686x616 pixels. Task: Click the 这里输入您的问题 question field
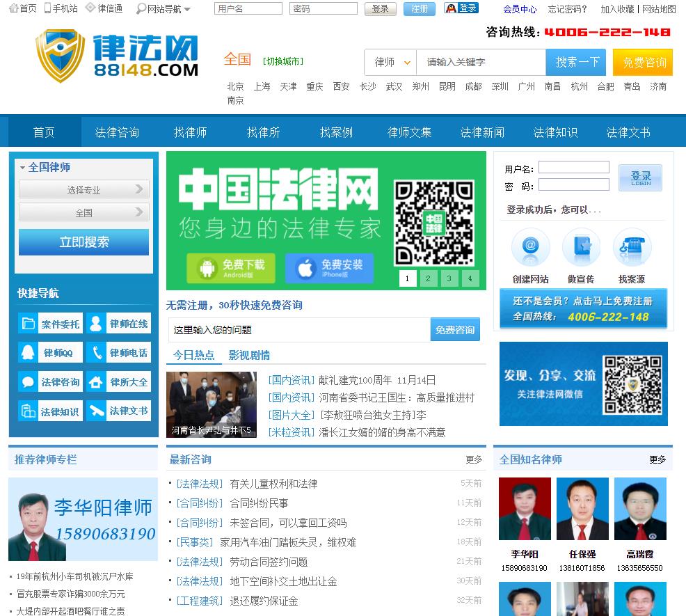point(300,330)
